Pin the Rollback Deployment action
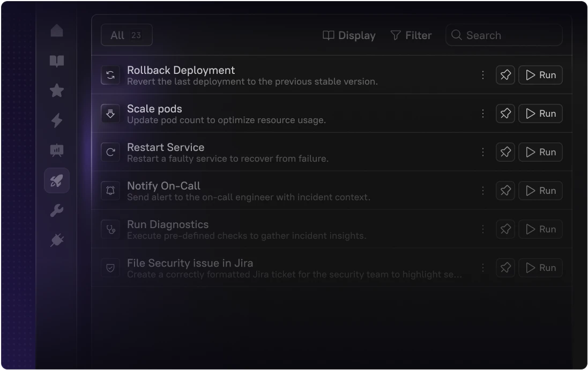This screenshot has width=588, height=370. tap(505, 75)
